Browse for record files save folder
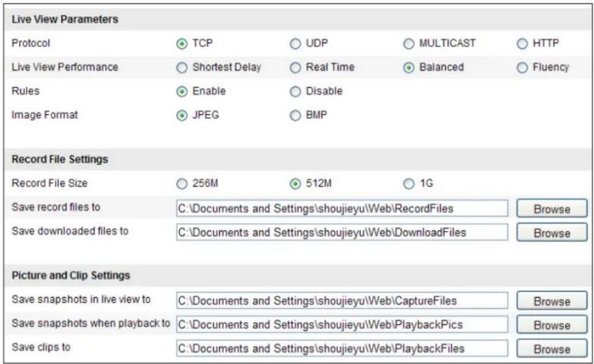 (x=551, y=209)
